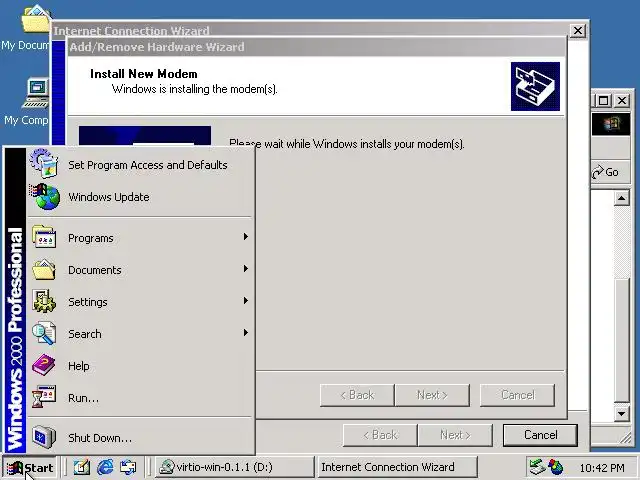Click the Run dialog icon
The image size is (640, 480).
click(44, 397)
